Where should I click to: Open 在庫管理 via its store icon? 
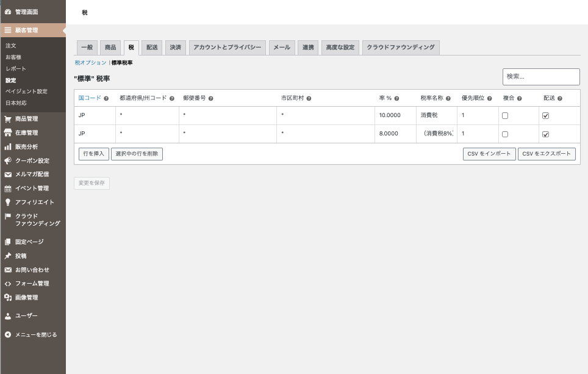click(x=8, y=133)
